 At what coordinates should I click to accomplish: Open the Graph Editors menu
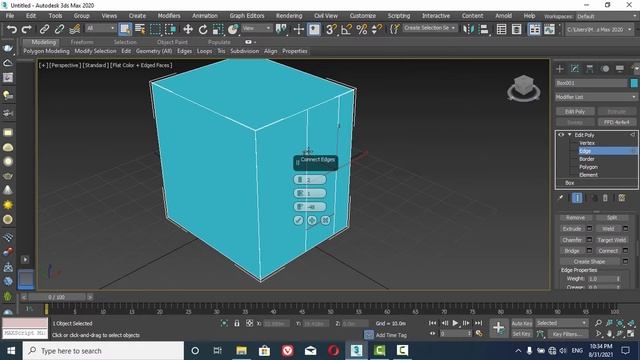247,16
